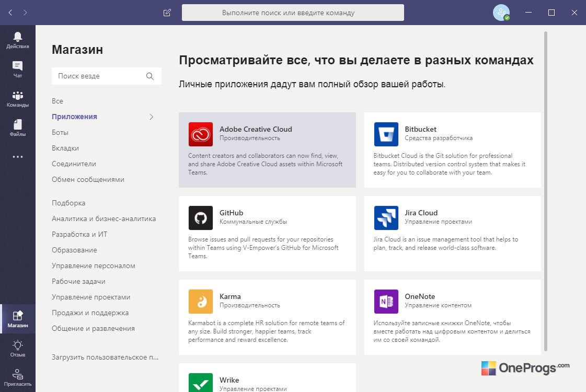Open the Wrike app title
Screen dimensions: 586x392
click(229, 380)
